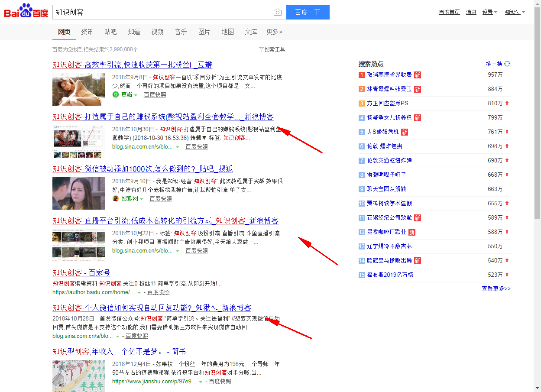This screenshot has height=392, width=541.
Task: Switch to the 贴吧 tab
Action: click(x=110, y=32)
